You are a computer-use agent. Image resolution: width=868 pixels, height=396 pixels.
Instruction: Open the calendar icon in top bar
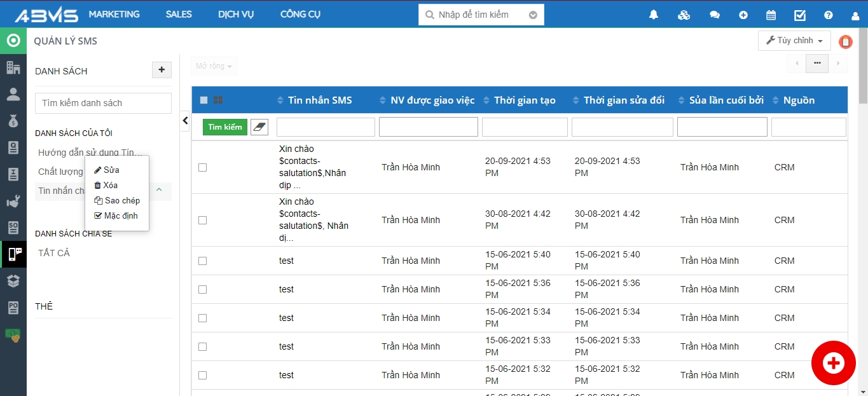click(771, 15)
